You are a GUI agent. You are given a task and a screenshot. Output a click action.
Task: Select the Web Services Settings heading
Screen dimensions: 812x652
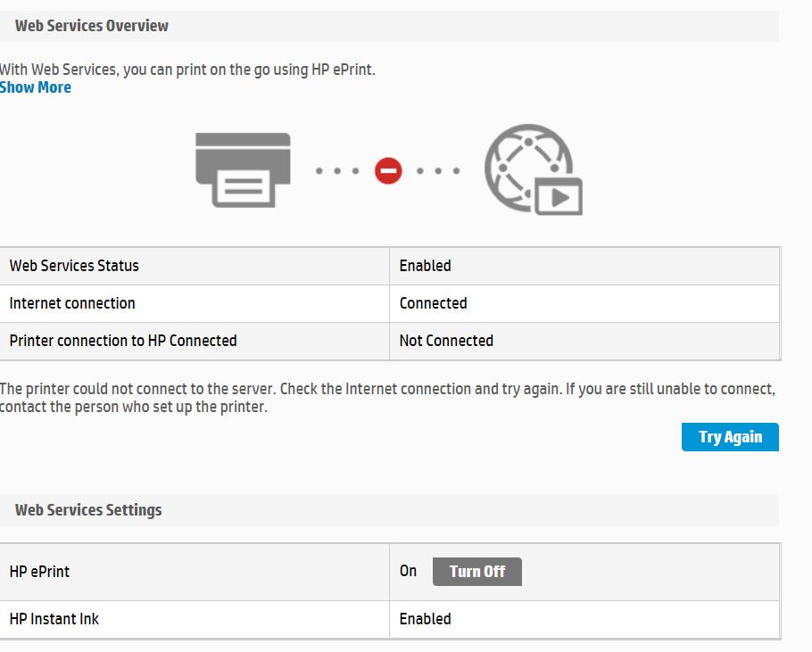88,510
